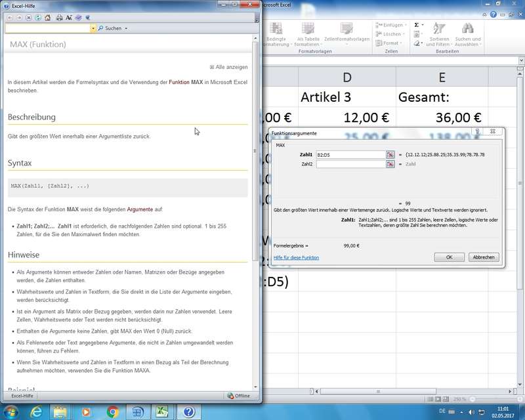Image resolution: width=525 pixels, height=420 pixels.
Task: Click the Stop icon in help toolbar
Action: (29, 18)
